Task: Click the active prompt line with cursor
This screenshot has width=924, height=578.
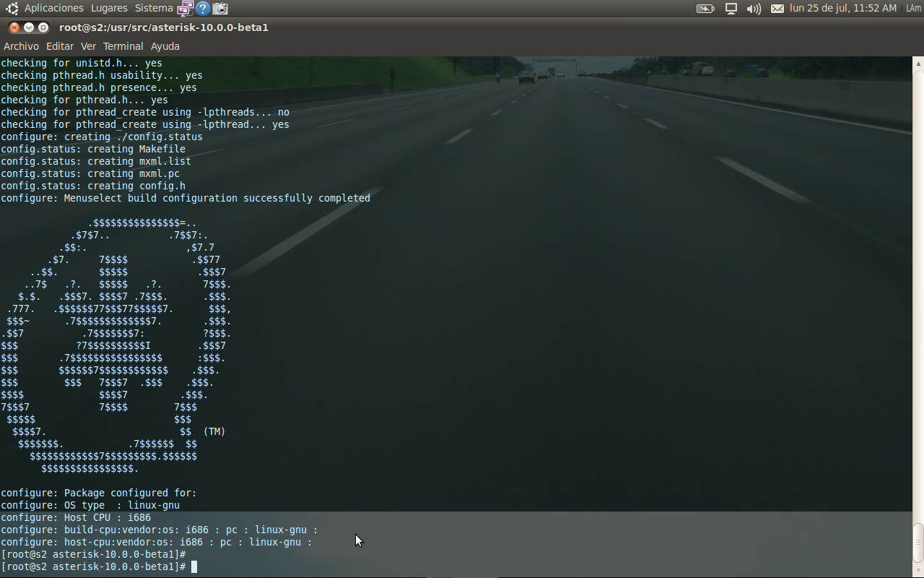Action: 99,566
